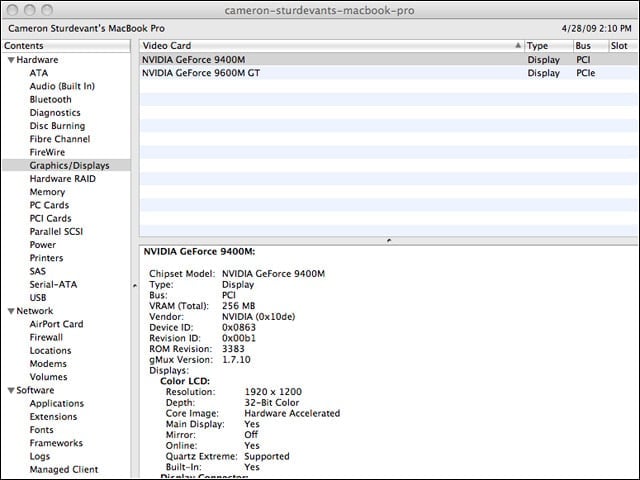This screenshot has width=640, height=480.
Task: Select Serial-ATA in the sidebar
Action: (53, 284)
